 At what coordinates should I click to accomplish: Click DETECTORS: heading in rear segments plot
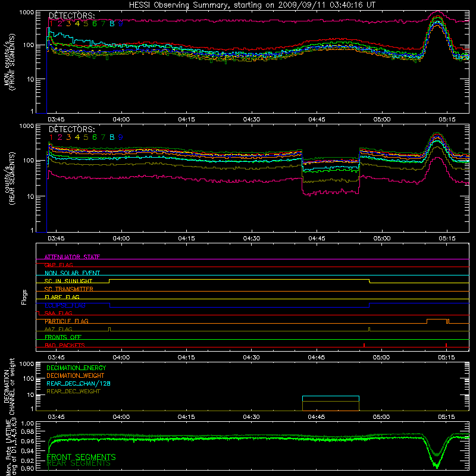tap(71, 129)
